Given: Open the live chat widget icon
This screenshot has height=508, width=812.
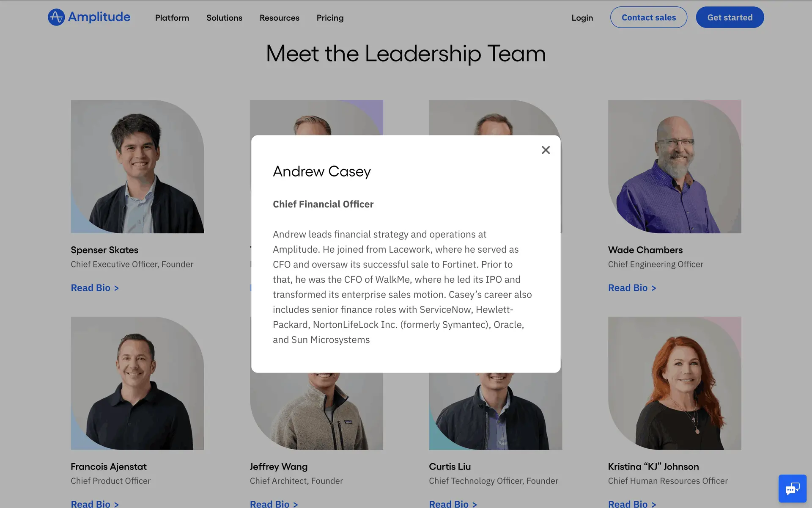Looking at the screenshot, I should pos(792,489).
